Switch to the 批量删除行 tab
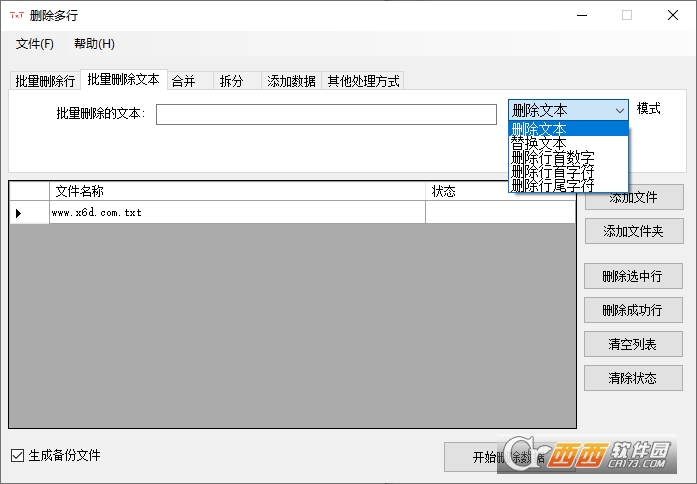 (45, 81)
